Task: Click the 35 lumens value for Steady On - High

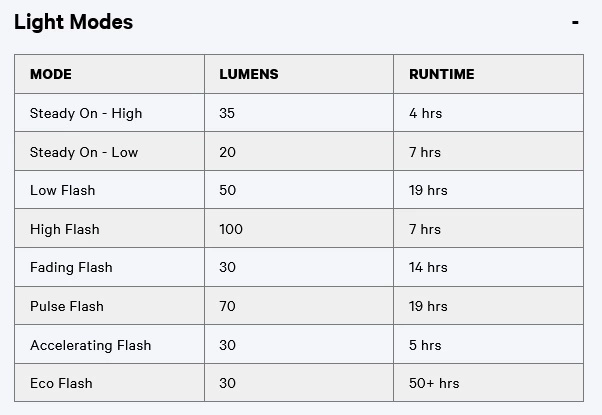Action: pyautogui.click(x=227, y=113)
